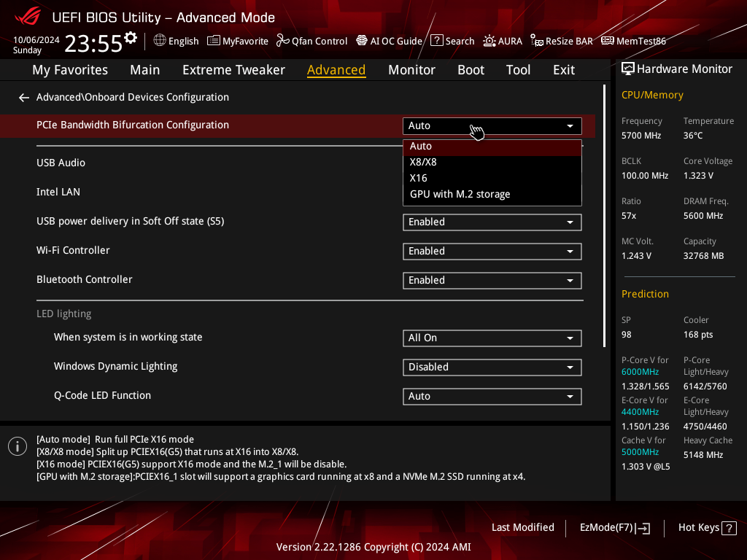This screenshot has height=560, width=747.
Task: Click When system is in working state label
Action: point(128,338)
